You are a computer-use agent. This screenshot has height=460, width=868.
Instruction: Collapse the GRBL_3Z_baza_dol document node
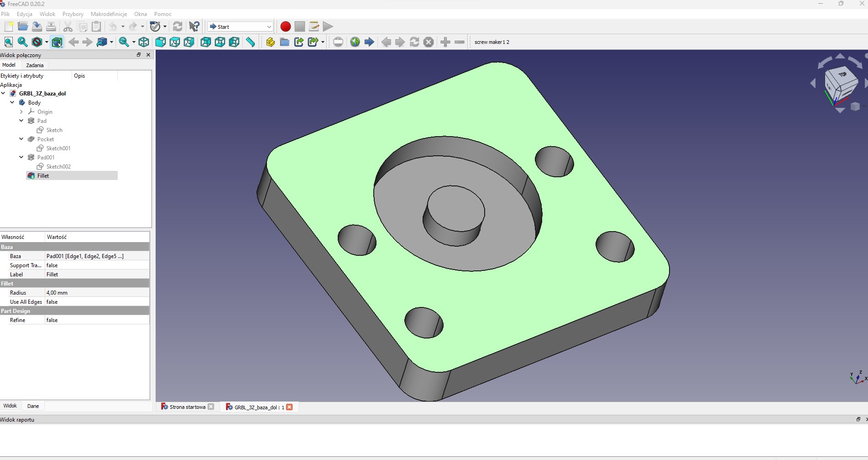[3, 93]
